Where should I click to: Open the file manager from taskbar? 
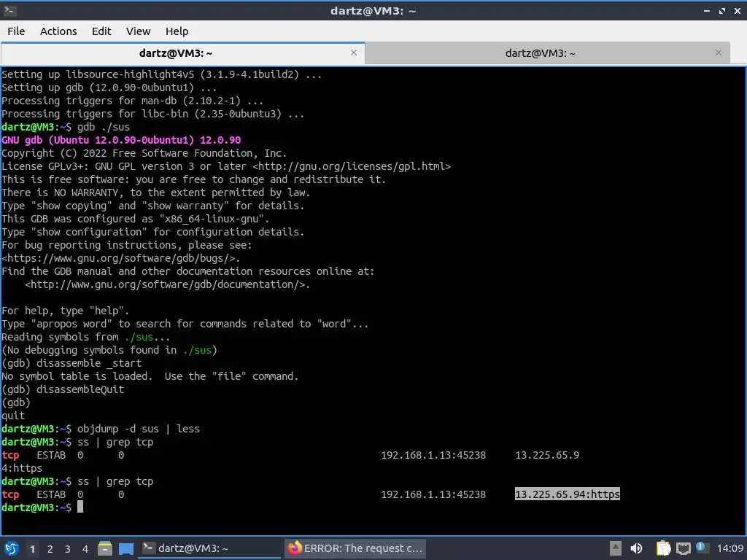pos(105,548)
